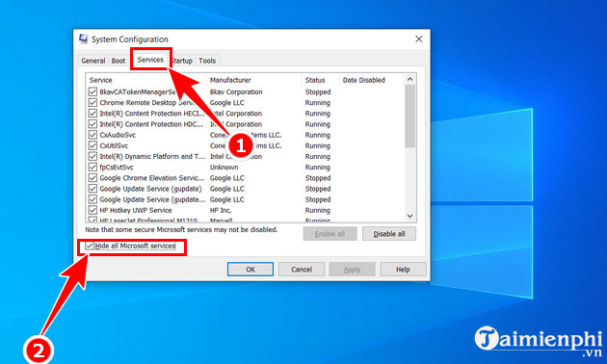Image resolution: width=607 pixels, height=364 pixels.
Task: Close the System Configuration window
Action: [419, 39]
